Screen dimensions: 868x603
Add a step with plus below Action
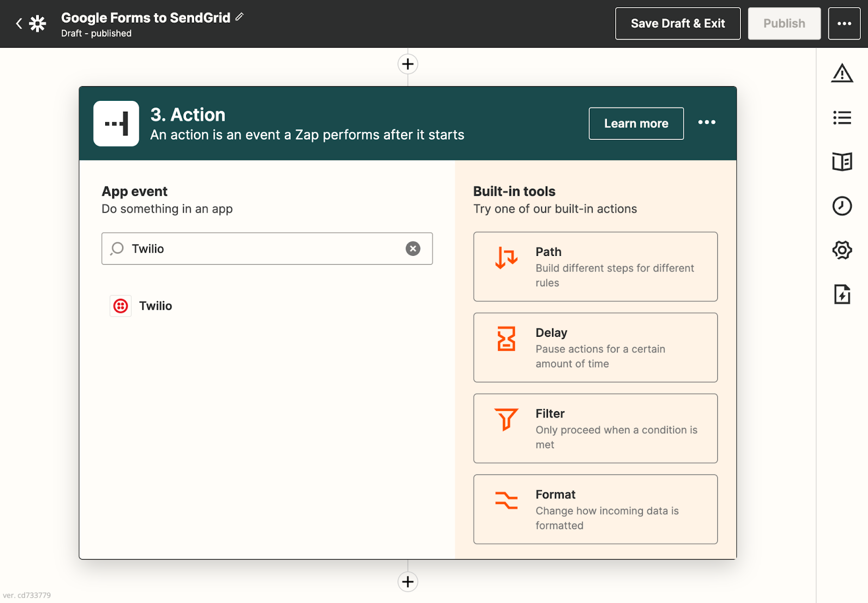[x=408, y=582]
